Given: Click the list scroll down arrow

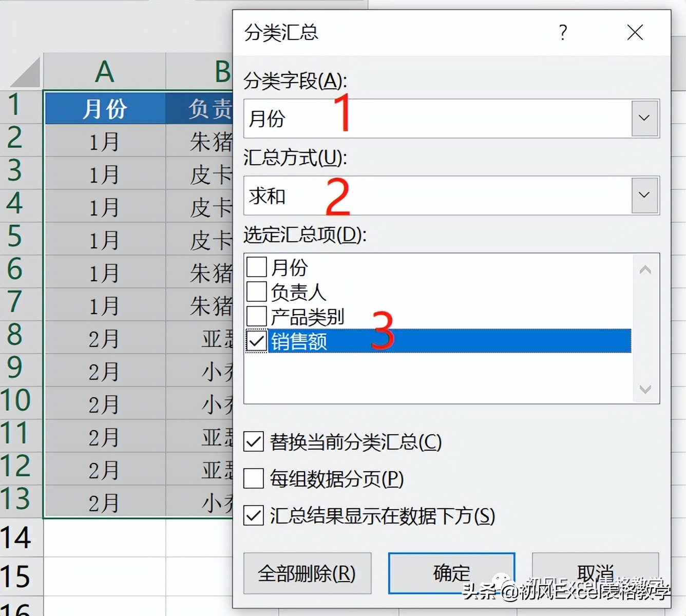Looking at the screenshot, I should pos(645,389).
